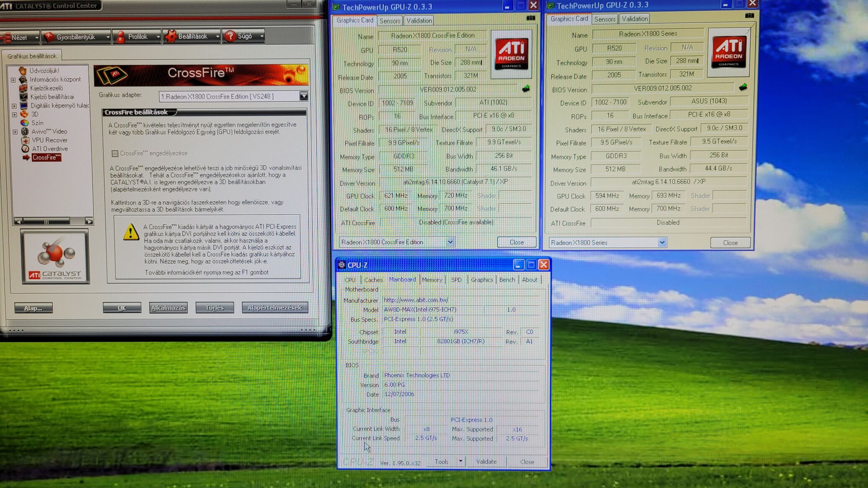This screenshot has width=868, height=488.
Task: Switch to the Memory tab in CPU-Z
Action: click(x=432, y=280)
